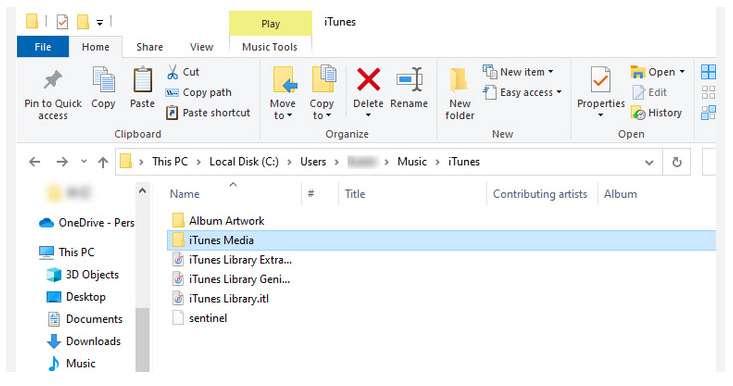Open Customize Quick Access Toolbar arrow
This screenshot has width=733, height=386.
[100, 22]
